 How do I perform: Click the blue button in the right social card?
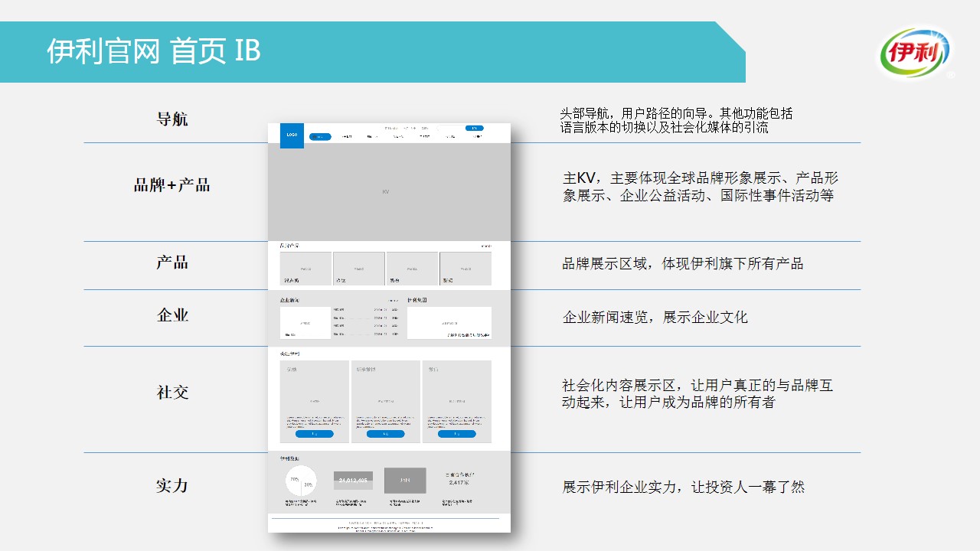pyautogui.click(x=457, y=434)
